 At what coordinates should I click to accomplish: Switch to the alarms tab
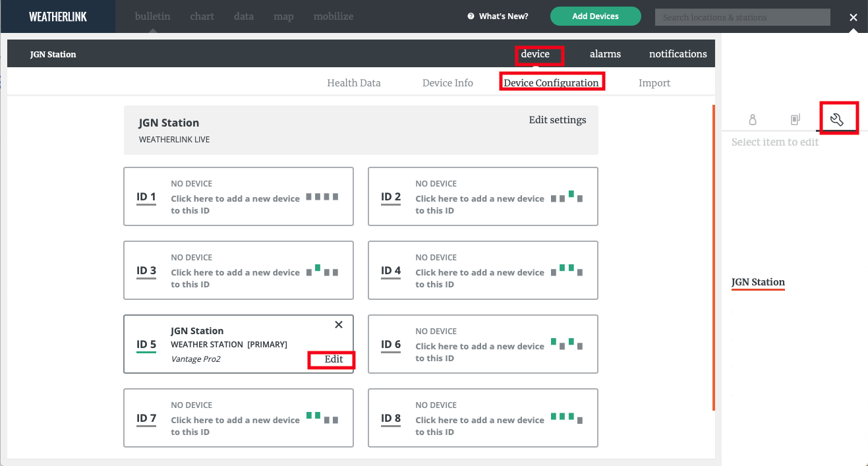605,54
